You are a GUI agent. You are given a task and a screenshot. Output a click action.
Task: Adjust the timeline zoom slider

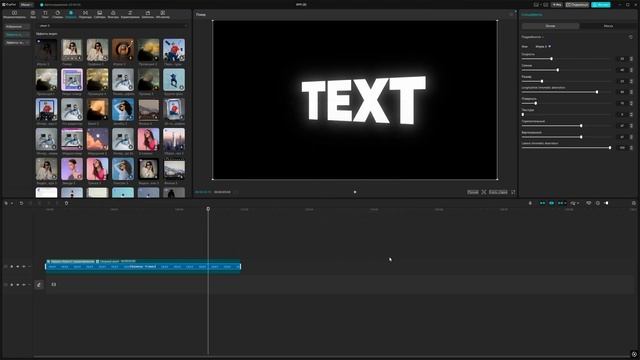click(607, 203)
